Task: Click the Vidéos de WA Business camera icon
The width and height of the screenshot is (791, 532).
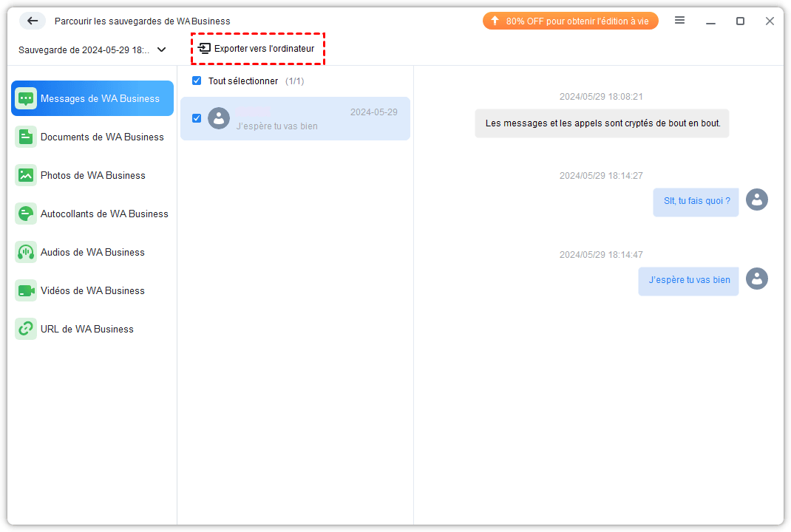Action: click(x=26, y=290)
